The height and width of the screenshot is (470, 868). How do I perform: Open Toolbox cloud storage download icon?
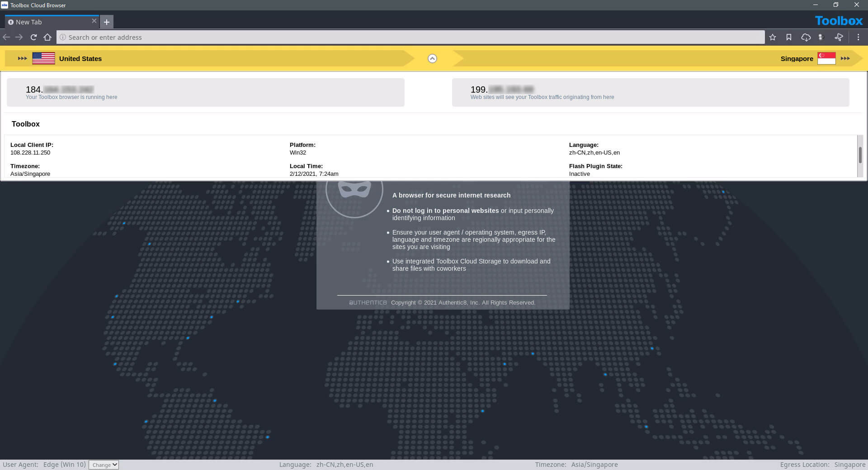pos(806,37)
